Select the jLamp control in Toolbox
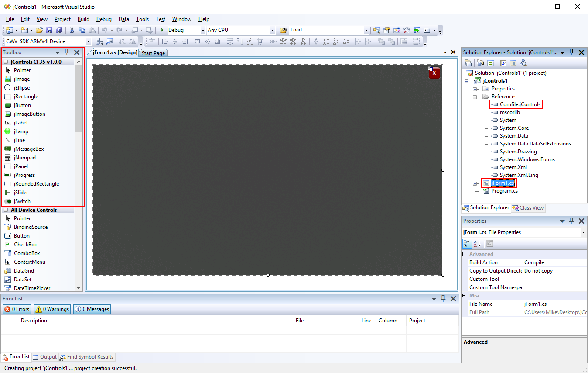588x373 pixels. tap(21, 131)
